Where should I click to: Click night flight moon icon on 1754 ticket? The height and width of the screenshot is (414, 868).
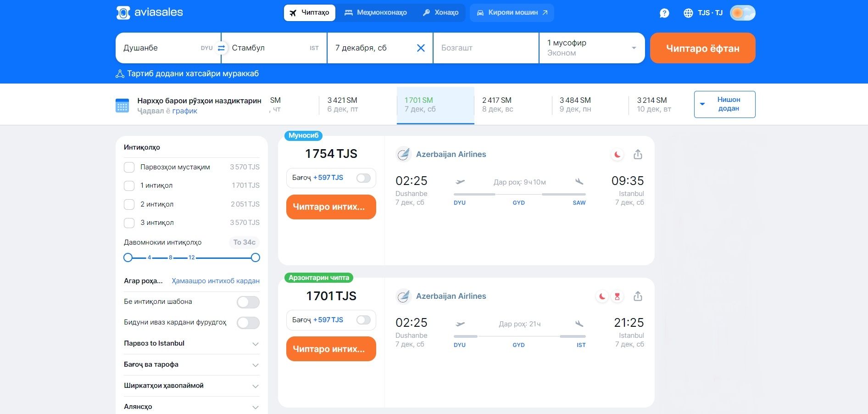tap(618, 155)
